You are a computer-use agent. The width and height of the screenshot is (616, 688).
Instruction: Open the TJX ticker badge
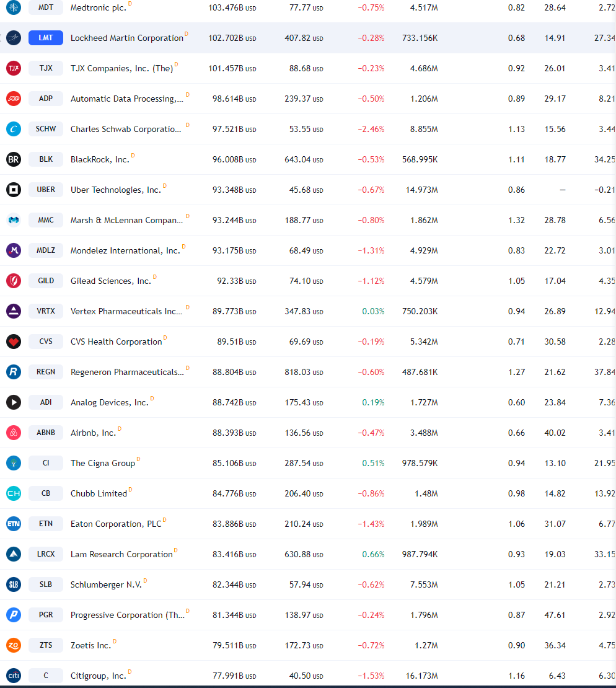tap(46, 68)
